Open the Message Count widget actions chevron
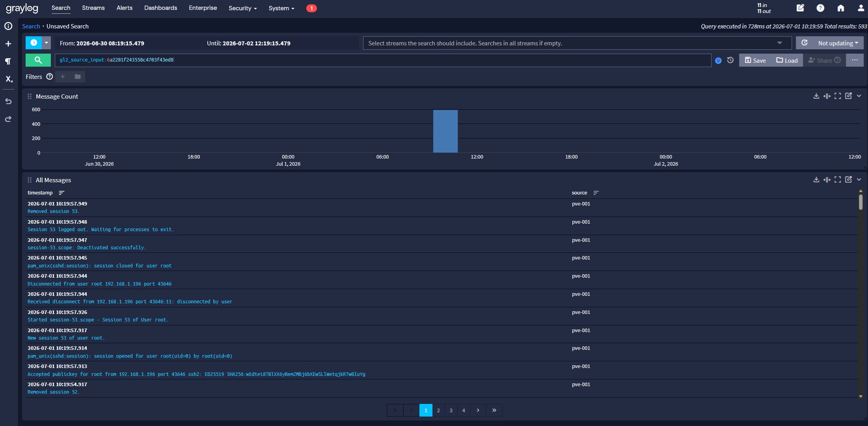The height and width of the screenshot is (426, 868). (x=859, y=96)
